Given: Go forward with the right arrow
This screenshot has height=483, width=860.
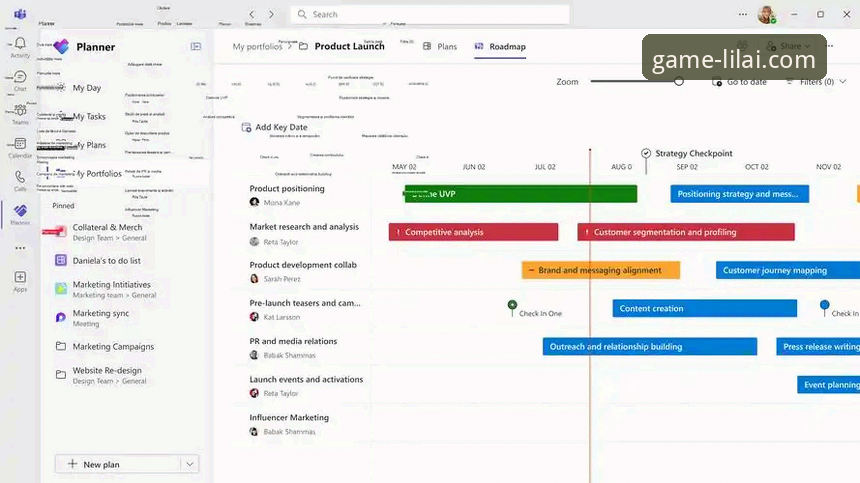Looking at the screenshot, I should coord(271,14).
